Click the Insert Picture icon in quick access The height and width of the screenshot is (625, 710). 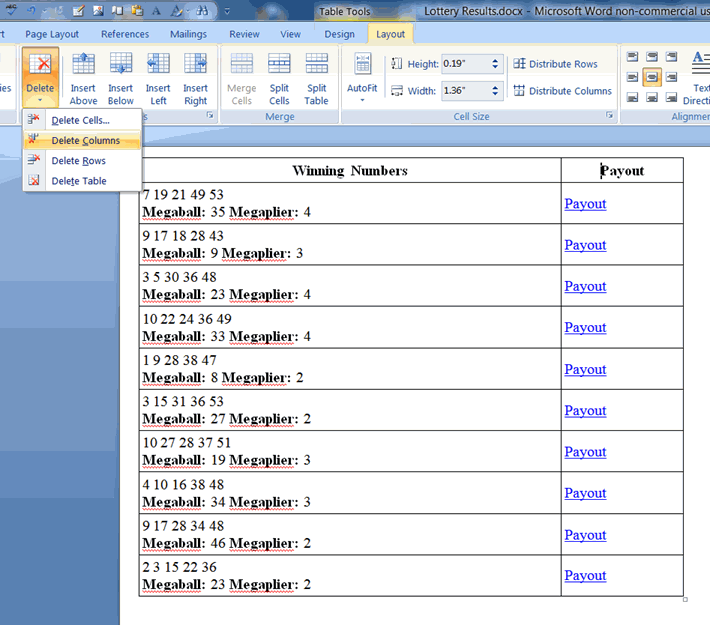click(x=98, y=10)
